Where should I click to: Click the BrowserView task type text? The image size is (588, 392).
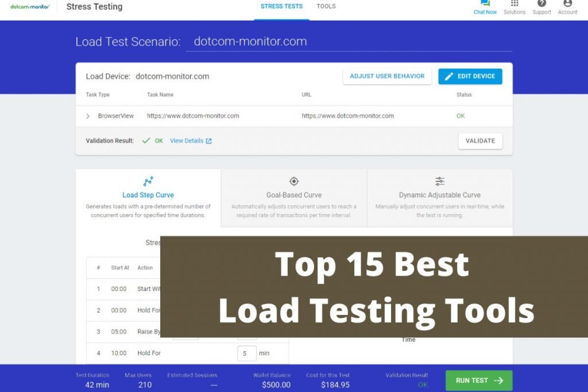click(x=115, y=116)
